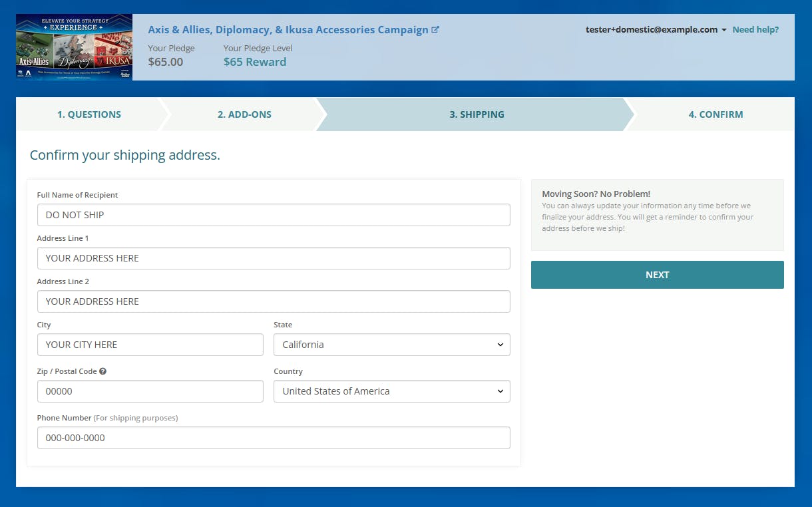The width and height of the screenshot is (812, 507).
Task: Click into the Address Line 1 field
Action: click(x=274, y=258)
